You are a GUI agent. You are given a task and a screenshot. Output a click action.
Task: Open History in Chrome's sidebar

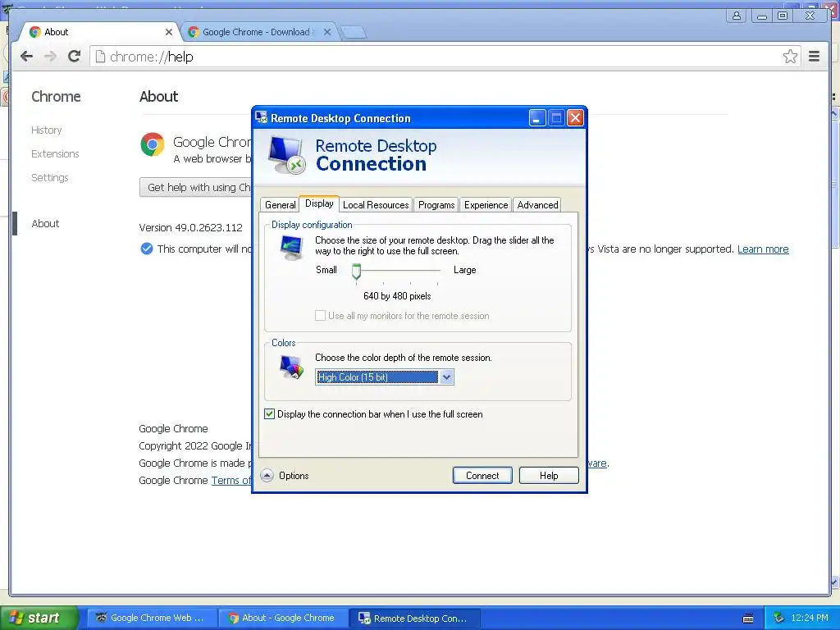point(47,130)
